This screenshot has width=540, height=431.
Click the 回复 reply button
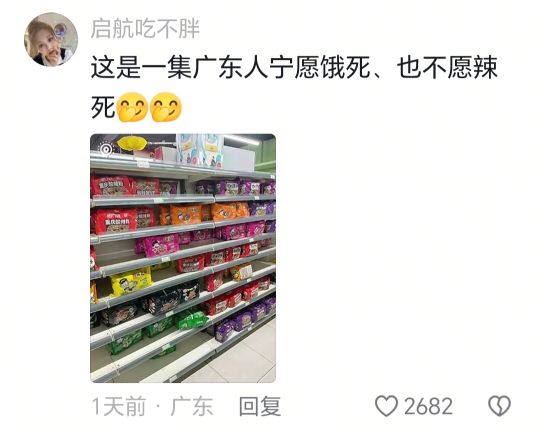pos(260,406)
